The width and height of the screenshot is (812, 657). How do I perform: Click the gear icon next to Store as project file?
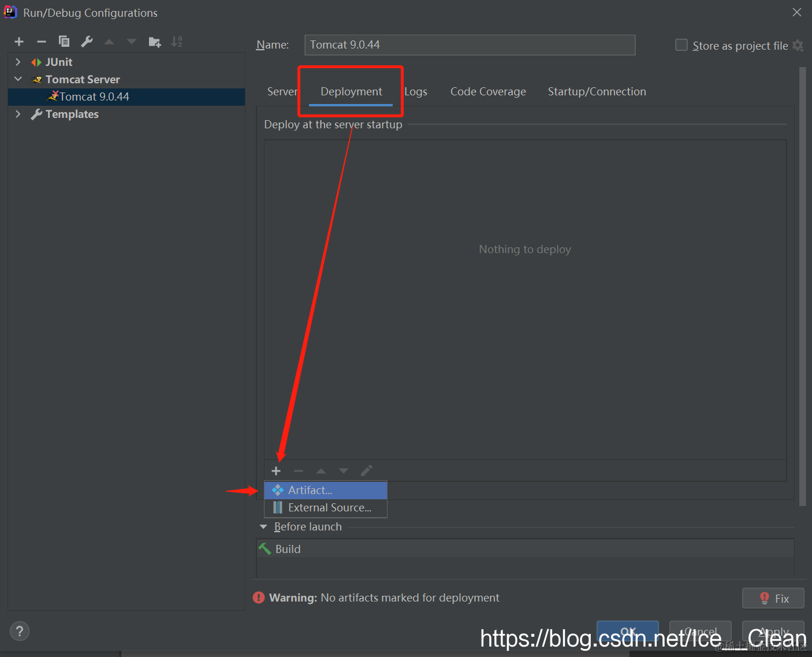pyautogui.click(x=798, y=46)
